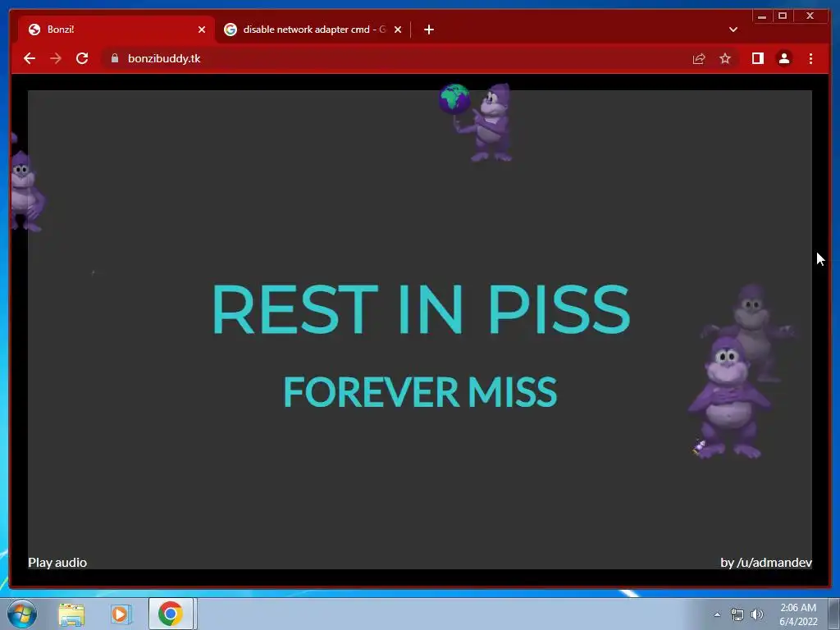Viewport: 840px width, 630px height.
Task: Minimize the Chrome window
Action: (x=762, y=16)
